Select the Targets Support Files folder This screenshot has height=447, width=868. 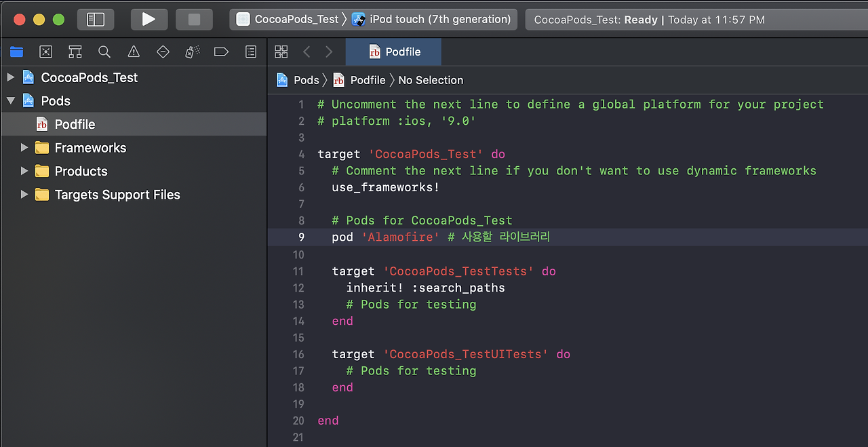(134, 195)
